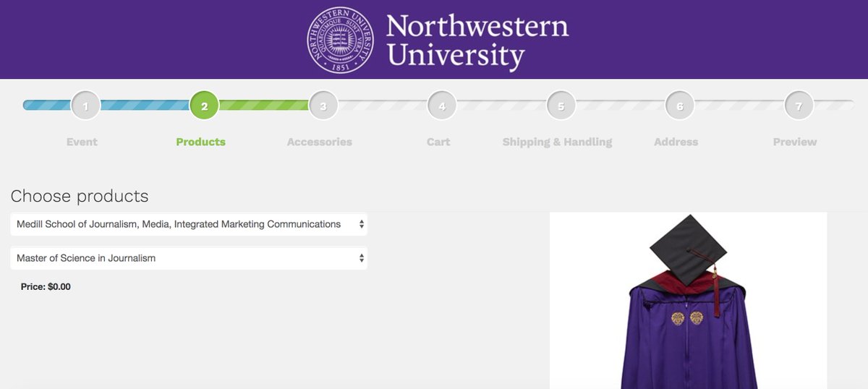Image resolution: width=868 pixels, height=389 pixels.
Task: Click green progress segment between steps 2 and 3
Action: tap(264, 105)
